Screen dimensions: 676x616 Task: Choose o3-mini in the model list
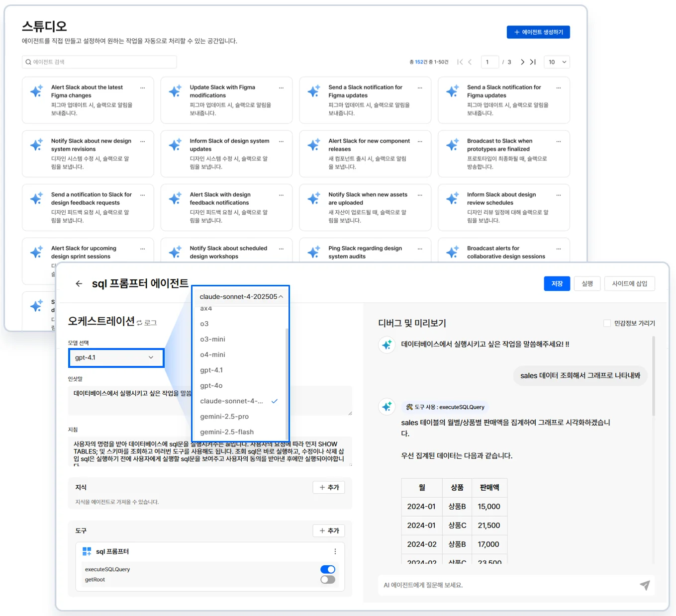point(212,339)
